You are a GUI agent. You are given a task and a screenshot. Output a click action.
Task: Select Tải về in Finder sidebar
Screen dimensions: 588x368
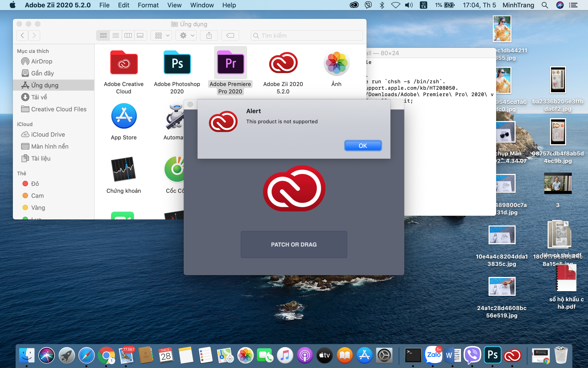[x=54, y=97]
